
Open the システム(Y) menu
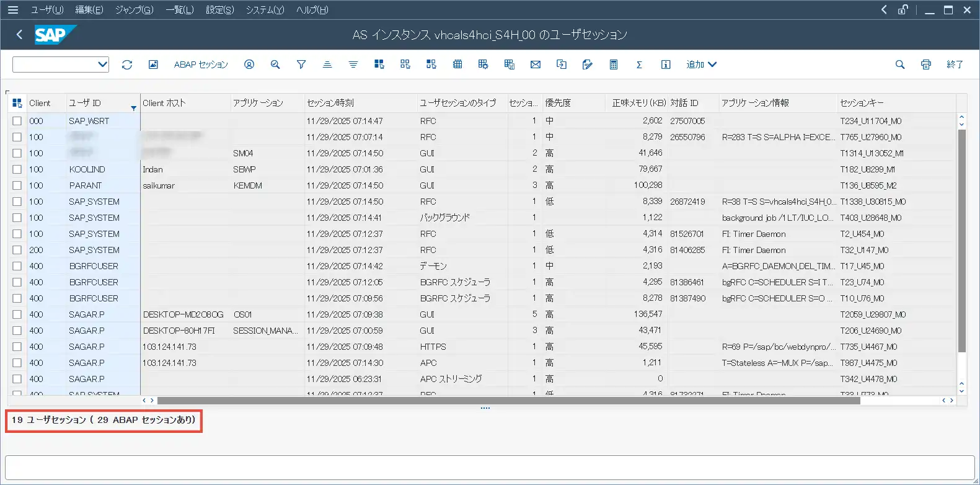pyautogui.click(x=265, y=10)
